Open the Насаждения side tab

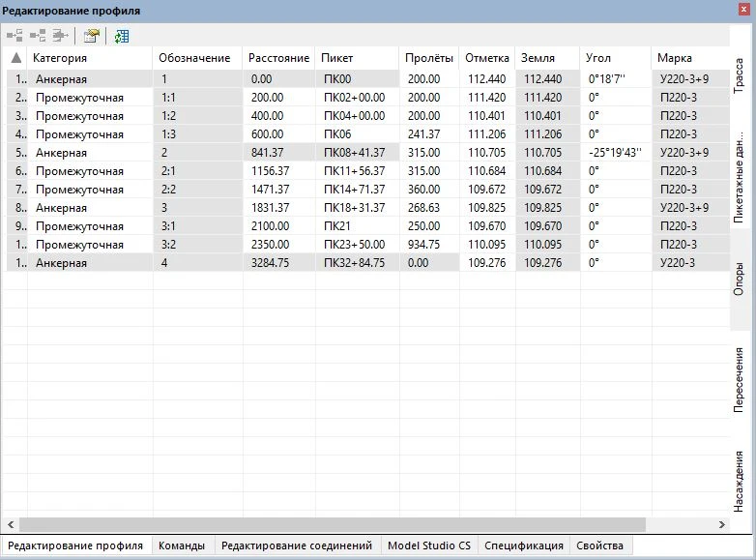[x=740, y=480]
